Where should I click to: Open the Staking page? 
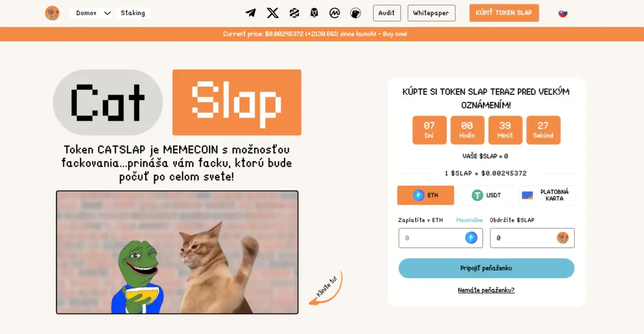pos(133,13)
